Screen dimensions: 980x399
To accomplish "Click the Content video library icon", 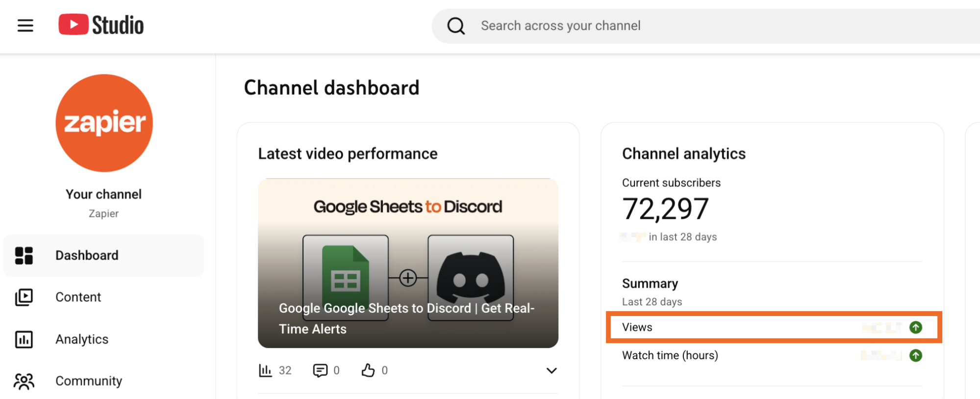I will pyautogui.click(x=24, y=297).
